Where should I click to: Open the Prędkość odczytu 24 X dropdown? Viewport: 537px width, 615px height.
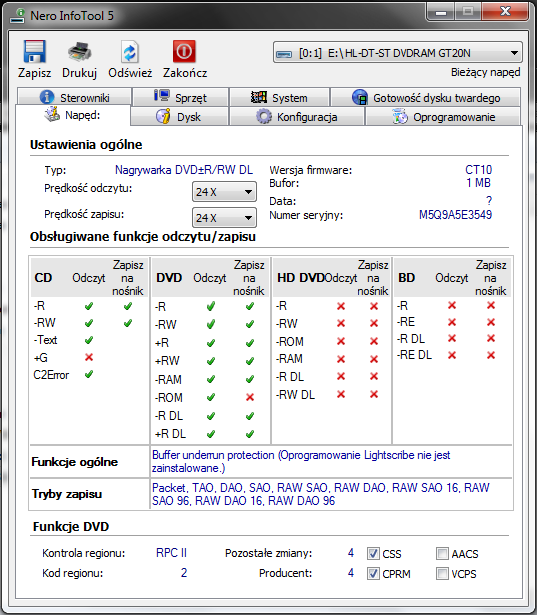224,192
